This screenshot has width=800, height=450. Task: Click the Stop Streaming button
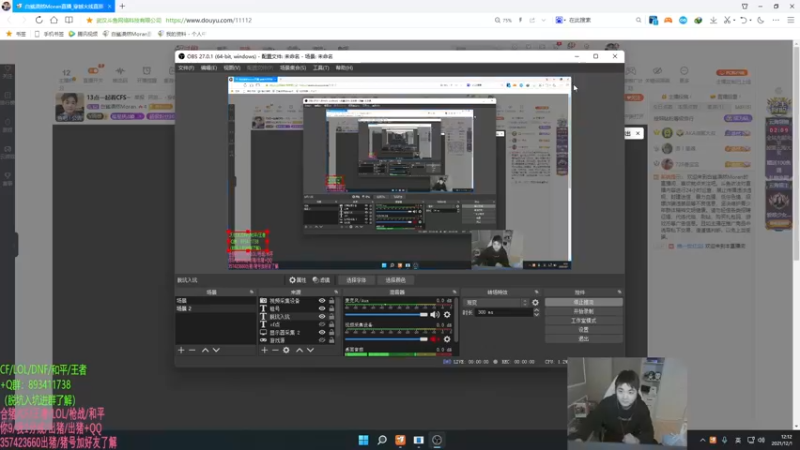(583, 302)
